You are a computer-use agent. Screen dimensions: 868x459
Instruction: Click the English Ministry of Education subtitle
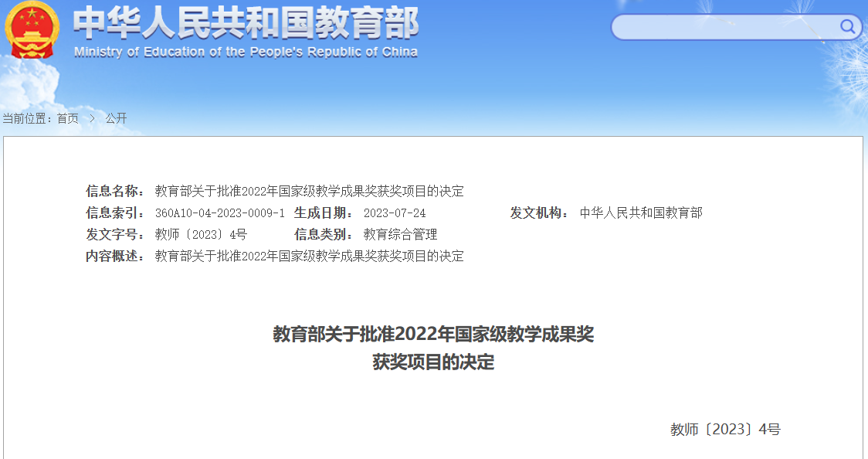tap(246, 53)
